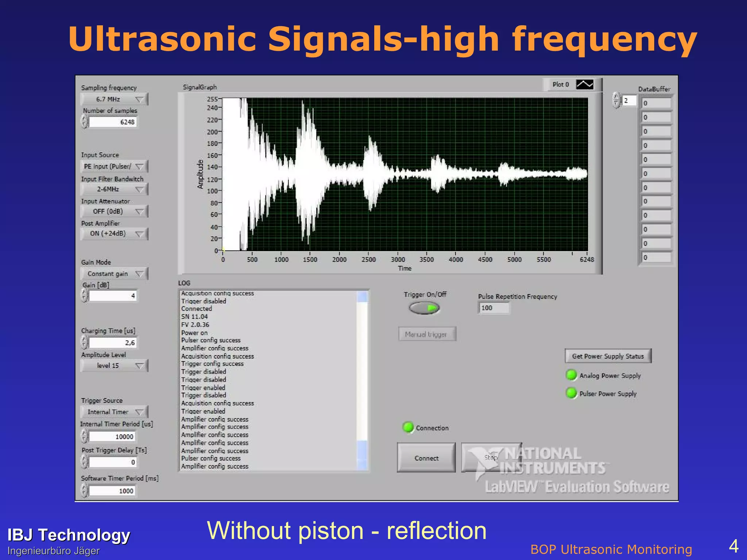This screenshot has height=560, width=747.
Task: Click the LOG scrollbar down arrow
Action: 362,465
